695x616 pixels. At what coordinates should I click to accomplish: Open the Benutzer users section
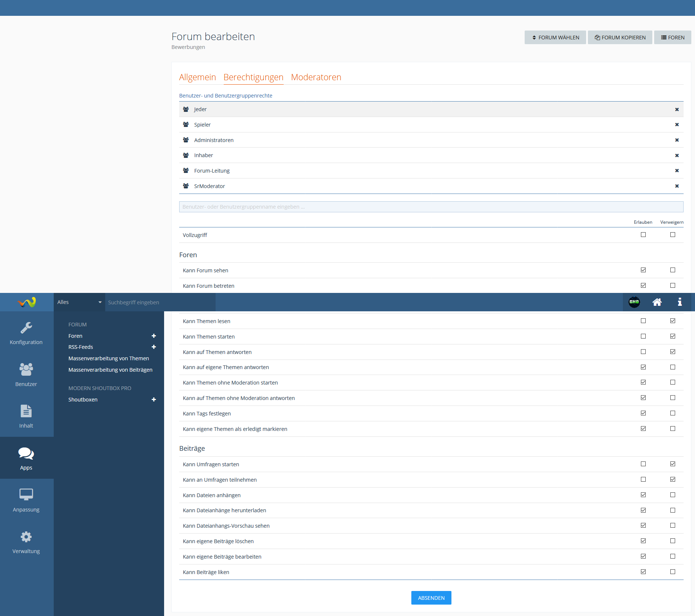[26, 375]
